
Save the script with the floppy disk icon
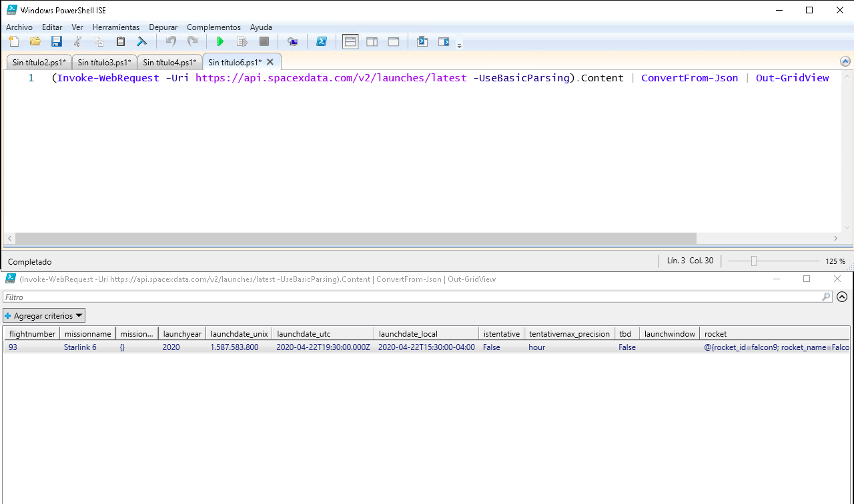point(57,42)
